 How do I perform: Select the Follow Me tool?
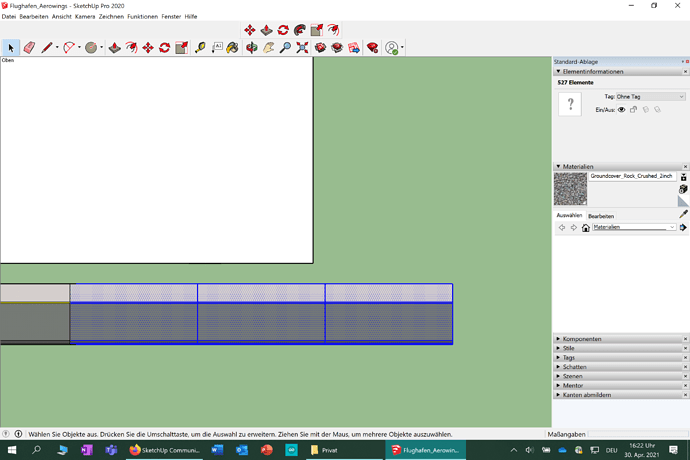(x=300, y=30)
